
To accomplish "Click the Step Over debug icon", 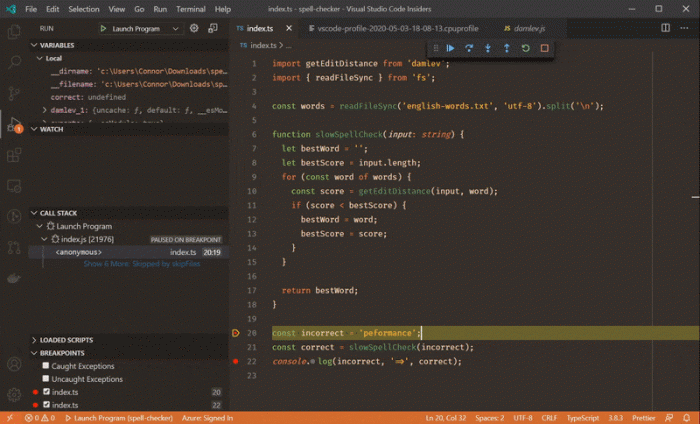I will [469, 48].
